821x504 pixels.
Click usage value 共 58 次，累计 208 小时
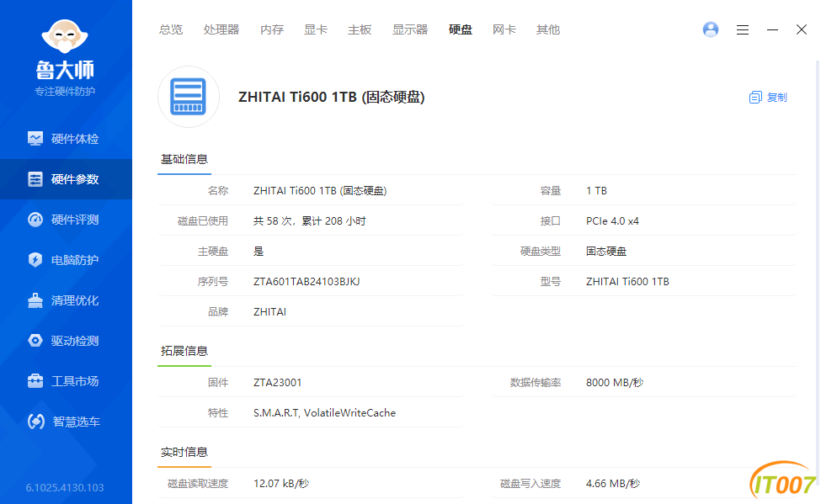(x=309, y=220)
